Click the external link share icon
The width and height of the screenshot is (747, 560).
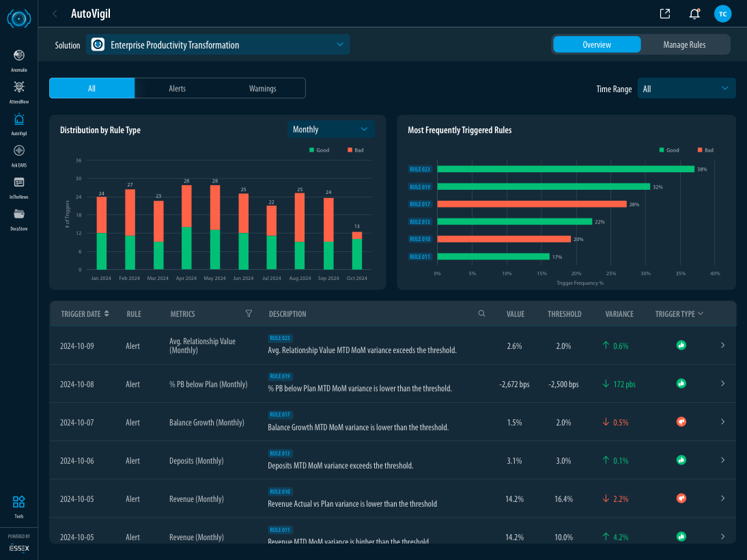coord(664,14)
